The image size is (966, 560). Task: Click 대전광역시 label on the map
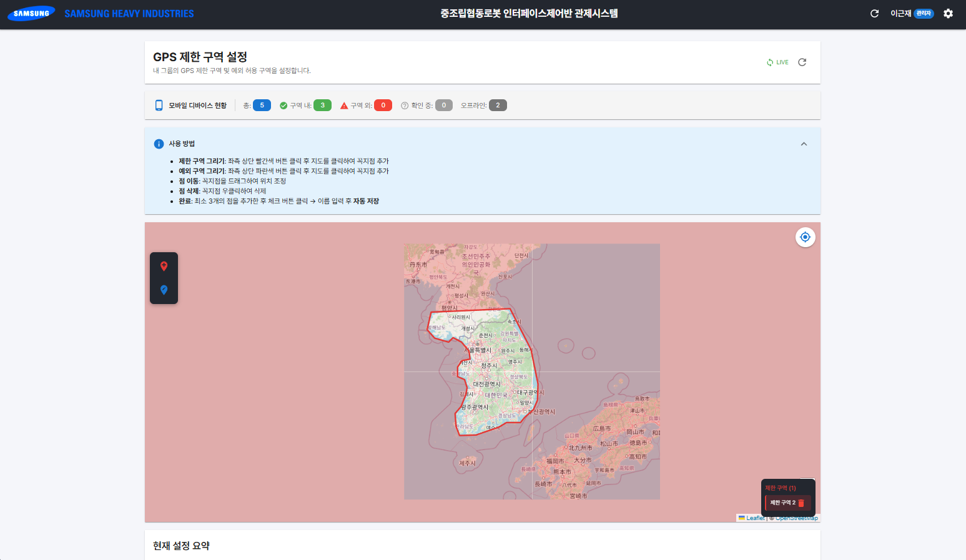pyautogui.click(x=487, y=385)
